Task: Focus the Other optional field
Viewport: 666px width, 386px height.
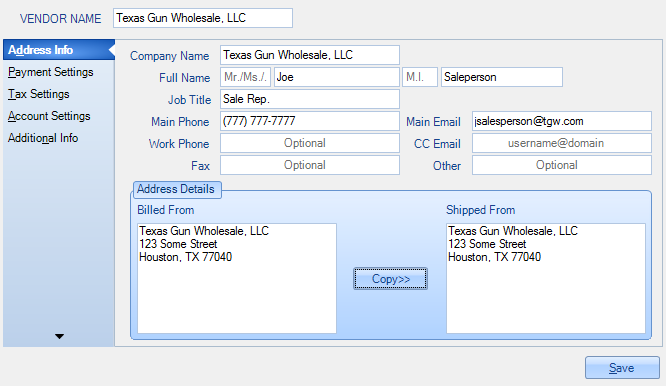Action: click(x=562, y=165)
